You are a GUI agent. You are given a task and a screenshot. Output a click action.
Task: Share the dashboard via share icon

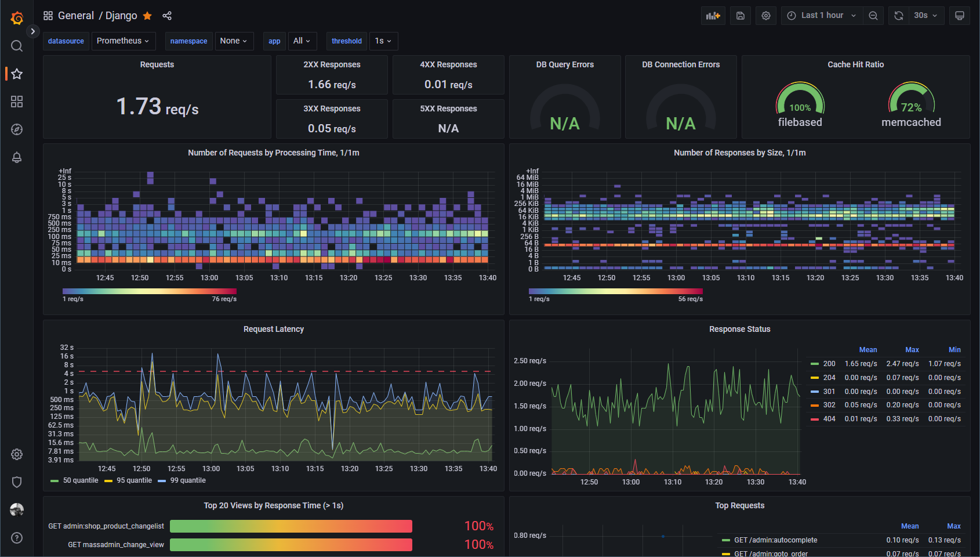pyautogui.click(x=167, y=16)
